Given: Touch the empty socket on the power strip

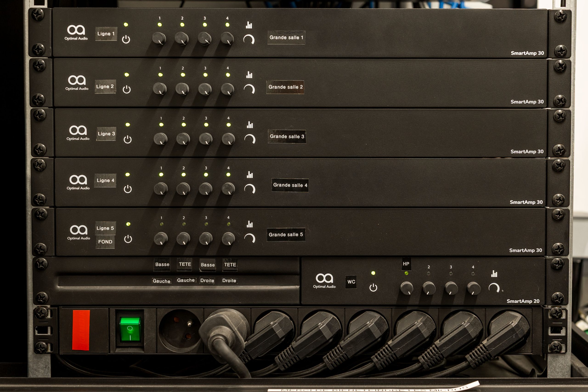Looking at the screenshot, I should 180,330.
